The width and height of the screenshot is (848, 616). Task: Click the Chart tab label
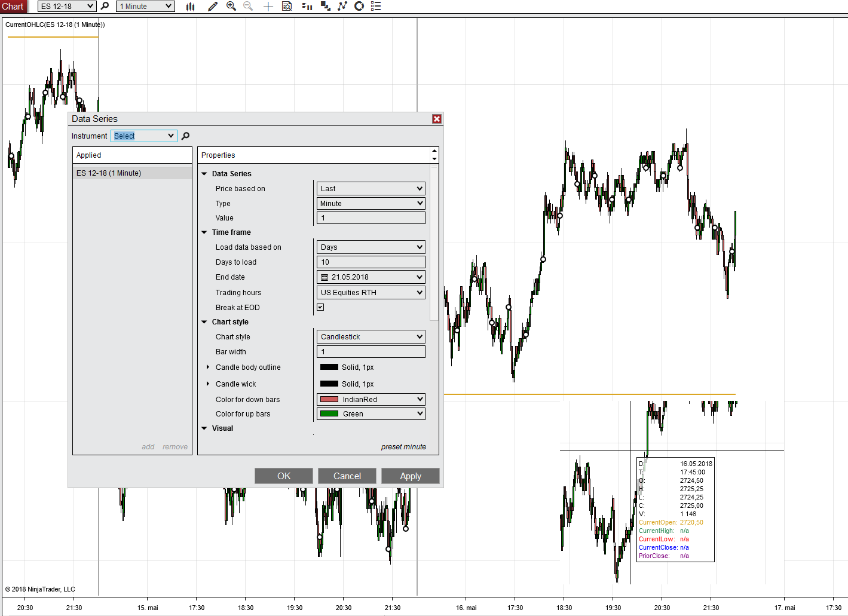coord(13,7)
